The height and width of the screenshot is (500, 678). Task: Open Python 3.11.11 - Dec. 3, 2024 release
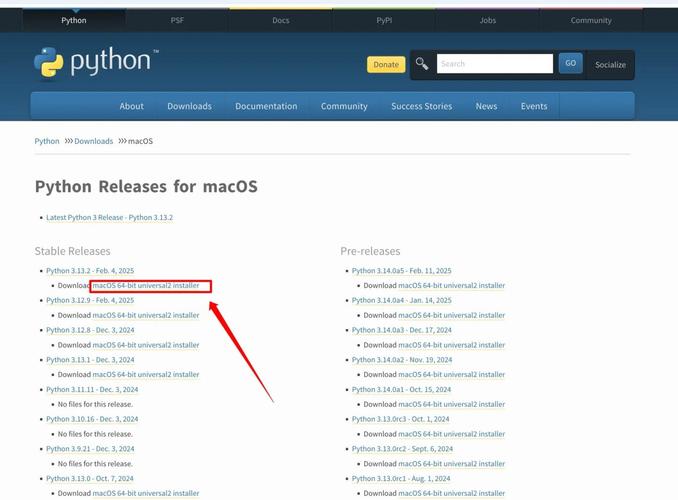[x=92, y=389]
